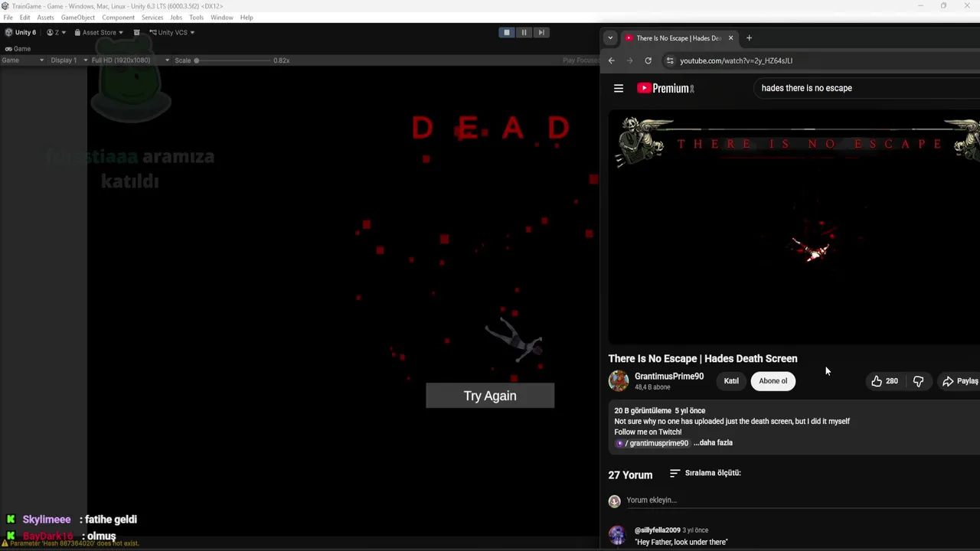Pause the Unity game preview
The height and width of the screenshot is (551, 980).
[524, 32]
